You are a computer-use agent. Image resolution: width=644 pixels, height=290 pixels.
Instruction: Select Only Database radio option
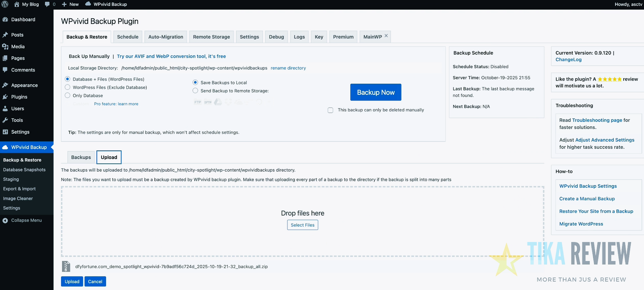pyautogui.click(x=67, y=95)
